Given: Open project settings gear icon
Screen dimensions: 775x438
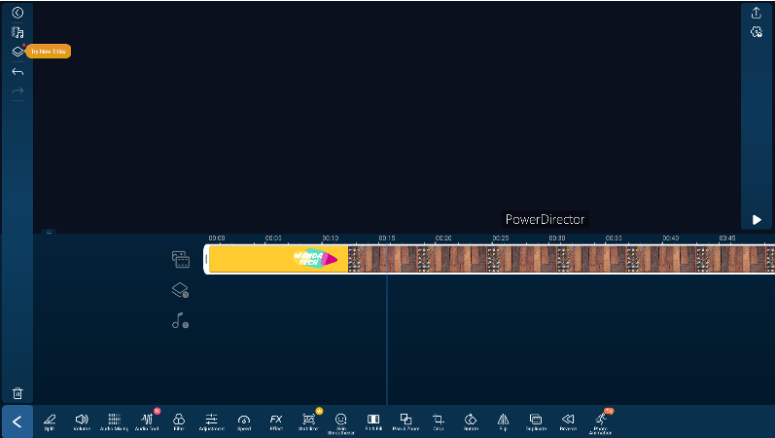Looking at the screenshot, I should tap(756, 32).
